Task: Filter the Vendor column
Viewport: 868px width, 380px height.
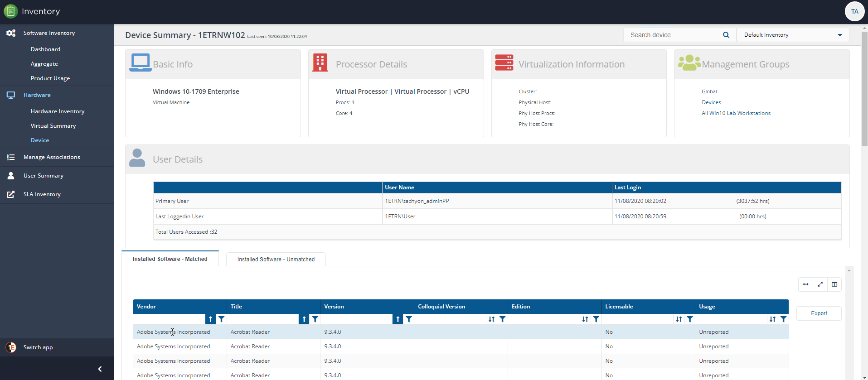Action: coord(221,319)
